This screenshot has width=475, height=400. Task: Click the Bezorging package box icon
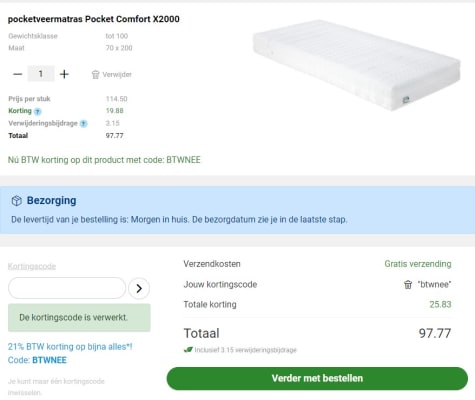tap(16, 201)
